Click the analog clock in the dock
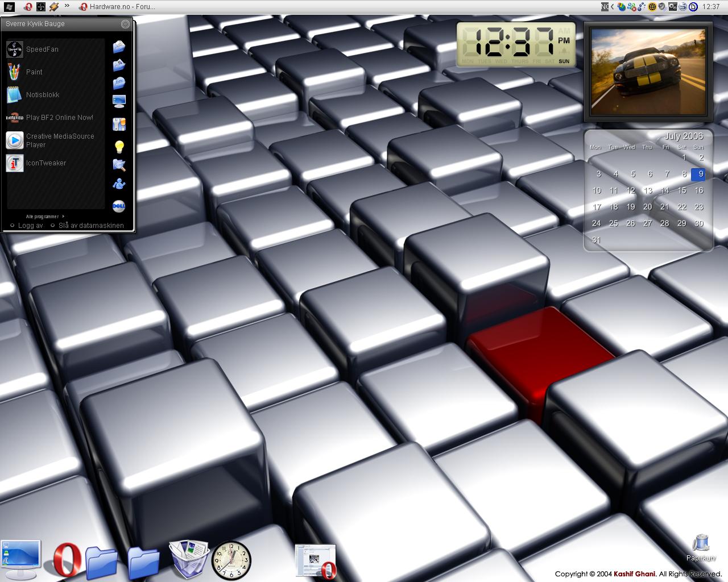Screen dimensions: 728x582 click(x=231, y=560)
